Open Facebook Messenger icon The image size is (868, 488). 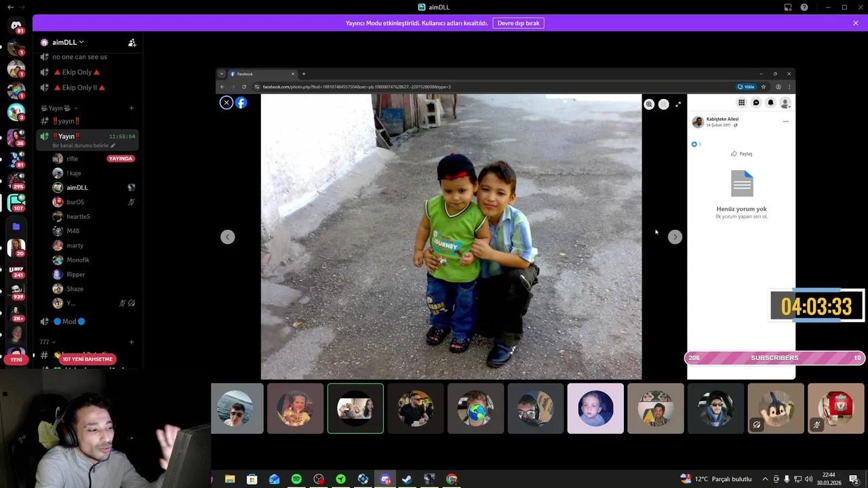tap(756, 103)
